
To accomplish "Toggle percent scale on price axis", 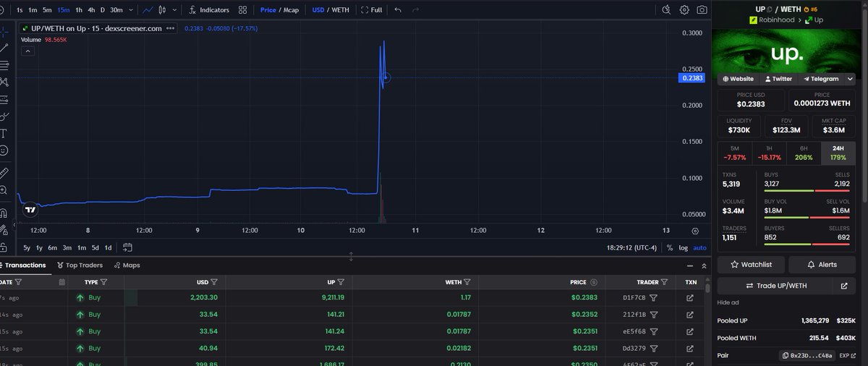I will point(669,247).
